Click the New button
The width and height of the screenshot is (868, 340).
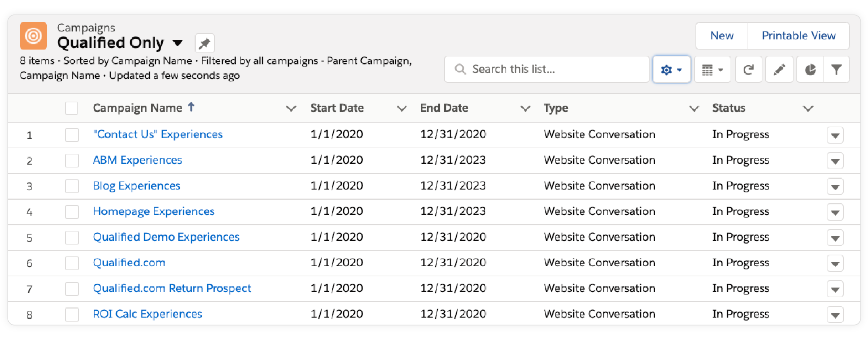pyautogui.click(x=722, y=35)
